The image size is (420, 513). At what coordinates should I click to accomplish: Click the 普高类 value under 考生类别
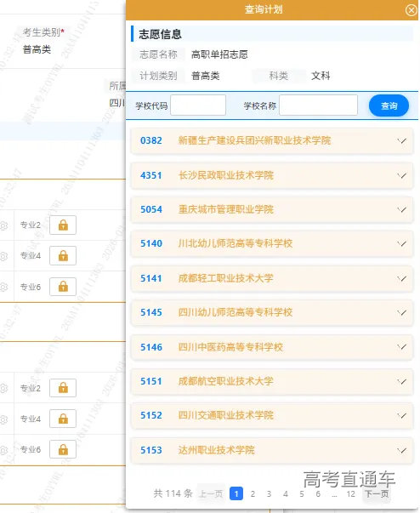pyautogui.click(x=37, y=49)
